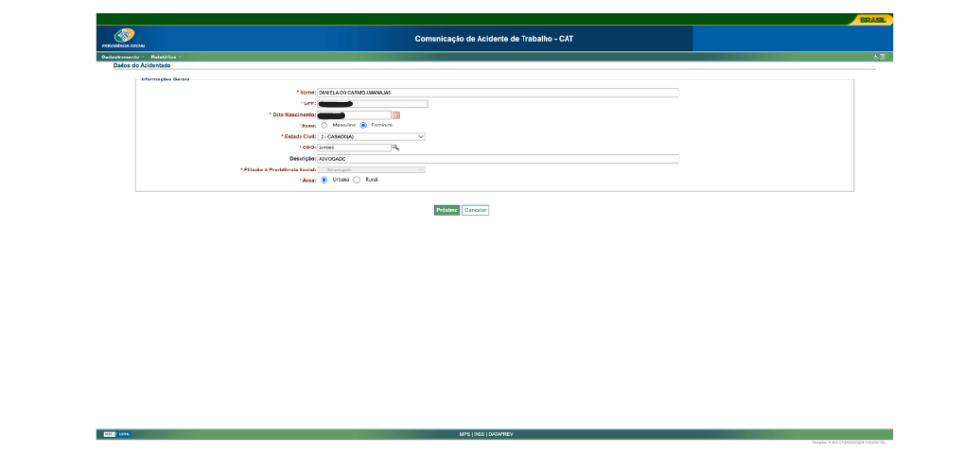Click the 'Informações Gerais' section title
980x454 pixels.
165,79
